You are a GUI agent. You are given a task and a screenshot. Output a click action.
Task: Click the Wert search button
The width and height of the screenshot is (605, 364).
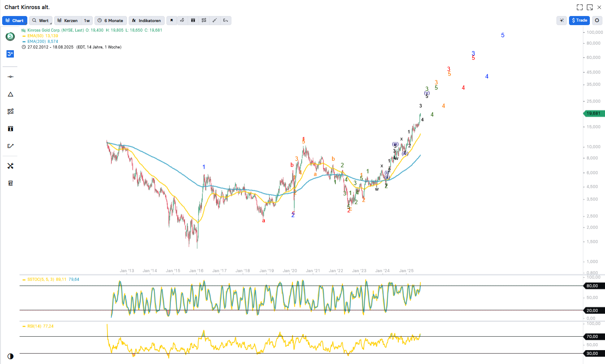coord(40,20)
